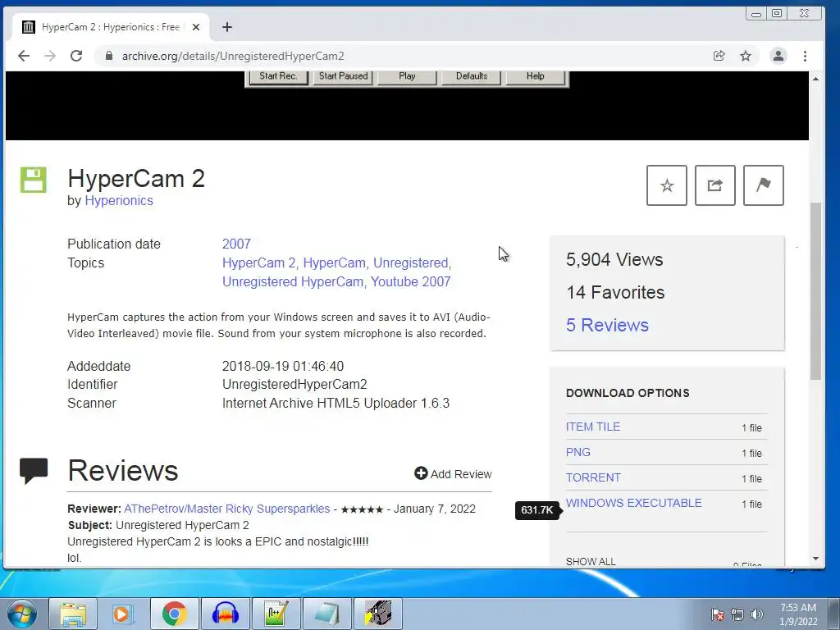Open the camera recorder taskbar icon
This screenshot has width=840, height=630.
point(377,614)
